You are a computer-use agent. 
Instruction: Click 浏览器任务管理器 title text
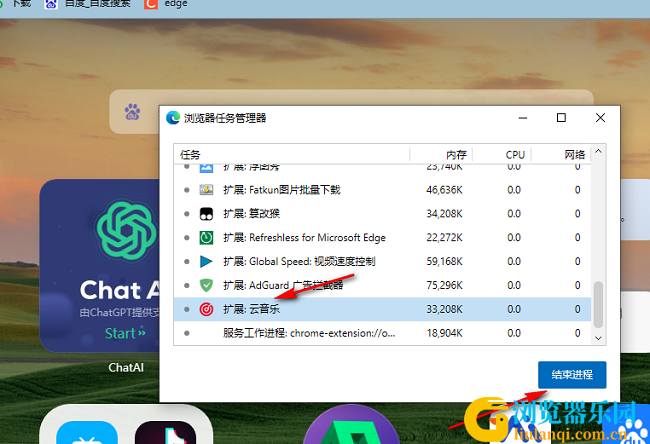225,118
